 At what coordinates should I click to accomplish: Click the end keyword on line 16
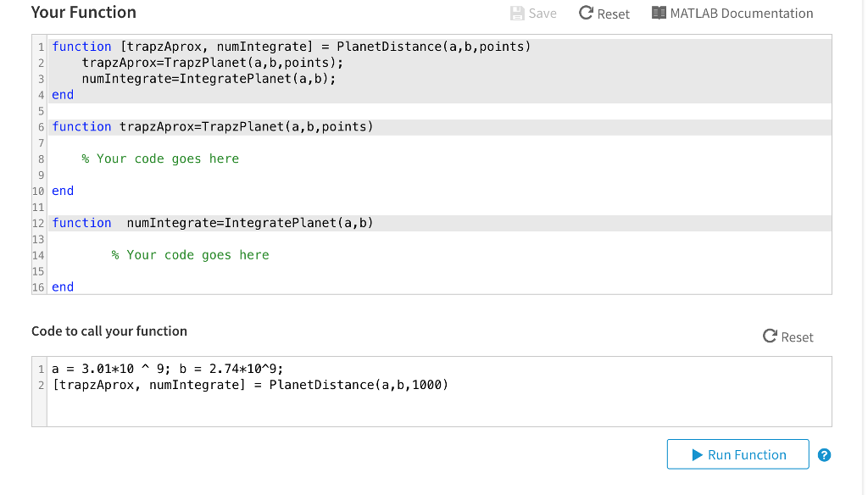[63, 287]
